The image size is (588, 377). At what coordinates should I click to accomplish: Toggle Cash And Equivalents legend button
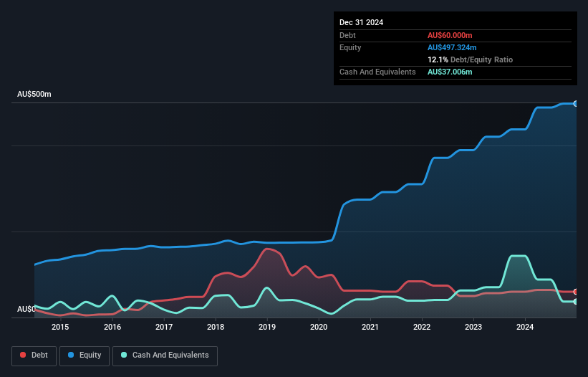click(x=165, y=355)
